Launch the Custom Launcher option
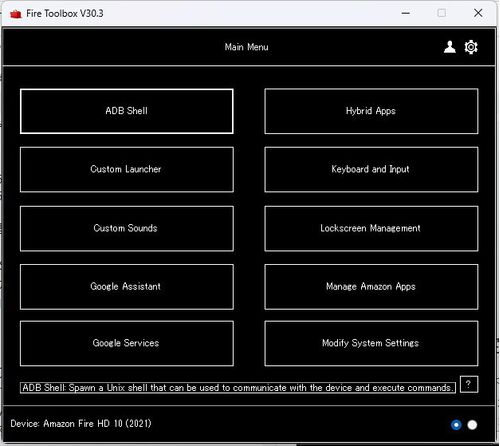500x446 pixels. (127, 169)
